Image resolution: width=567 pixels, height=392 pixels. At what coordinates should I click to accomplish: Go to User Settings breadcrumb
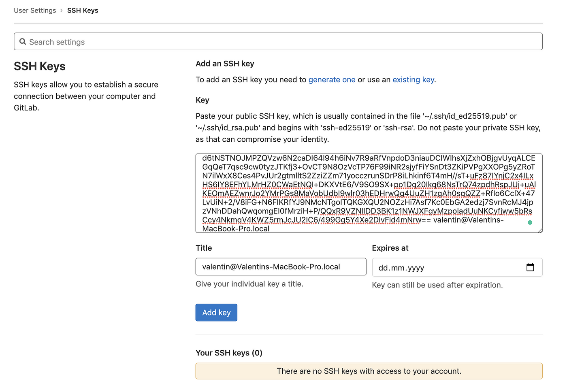(35, 11)
